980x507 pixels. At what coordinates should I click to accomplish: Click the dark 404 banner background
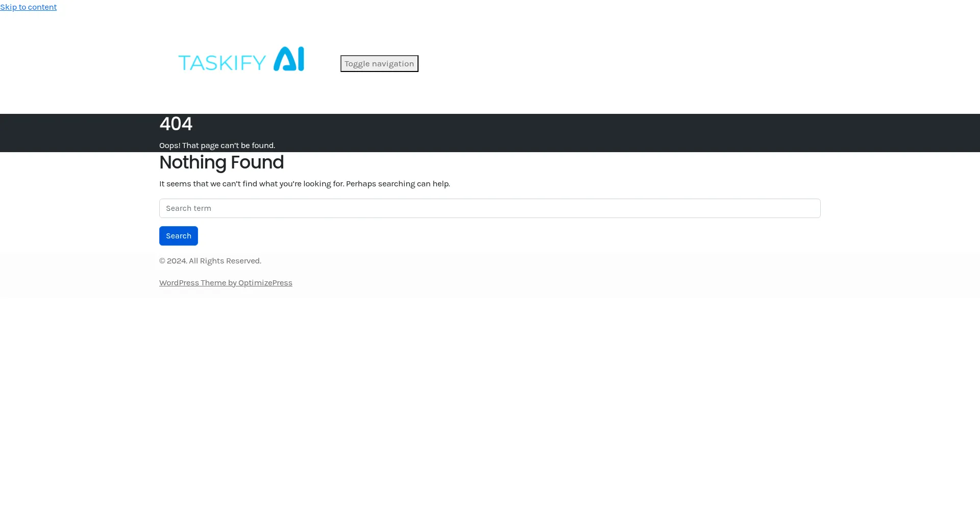[x=612, y=133]
